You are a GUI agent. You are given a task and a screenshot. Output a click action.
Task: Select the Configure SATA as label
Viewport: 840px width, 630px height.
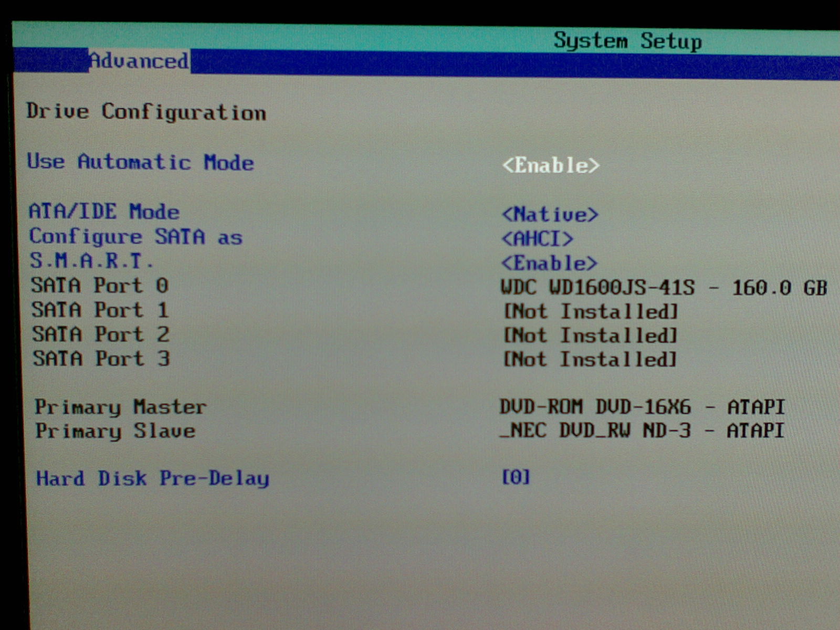click(x=136, y=237)
